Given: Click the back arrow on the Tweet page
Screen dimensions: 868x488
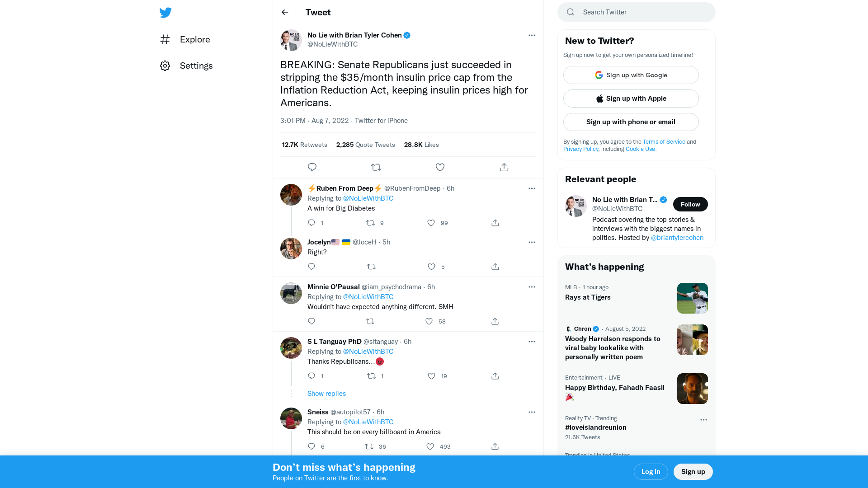Looking at the screenshot, I should point(284,12).
